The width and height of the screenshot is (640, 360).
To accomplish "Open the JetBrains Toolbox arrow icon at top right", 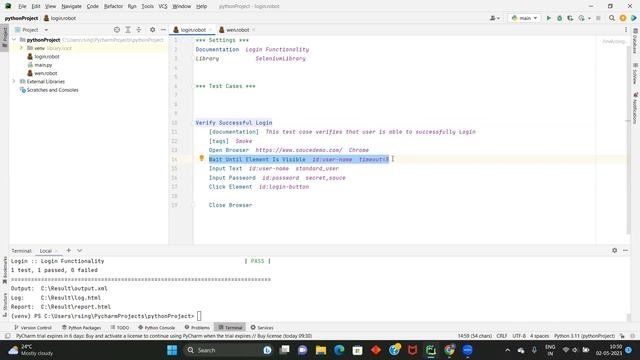I will (633, 18).
